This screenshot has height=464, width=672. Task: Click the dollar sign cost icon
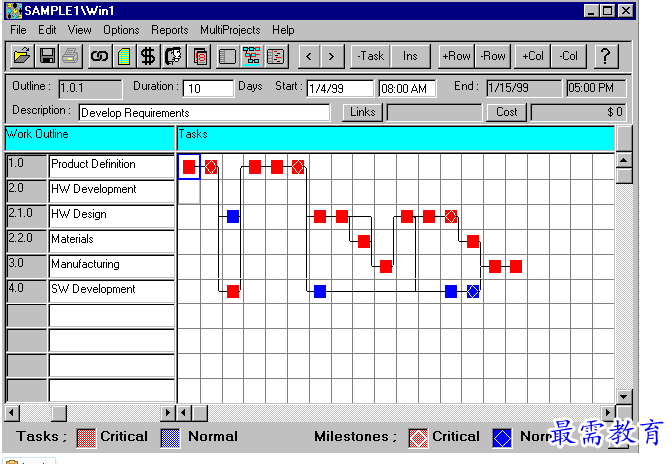tap(148, 56)
